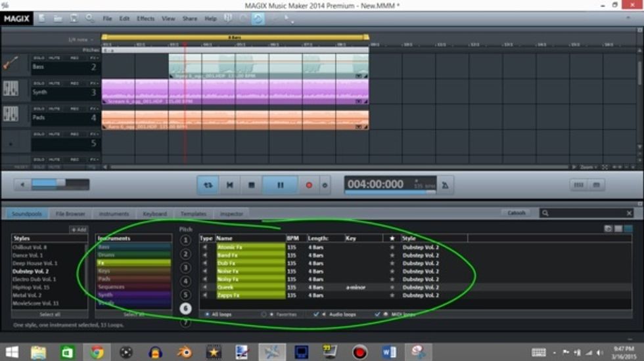The width and height of the screenshot is (644, 361).
Task: Stop playback
Action: pyautogui.click(x=251, y=185)
